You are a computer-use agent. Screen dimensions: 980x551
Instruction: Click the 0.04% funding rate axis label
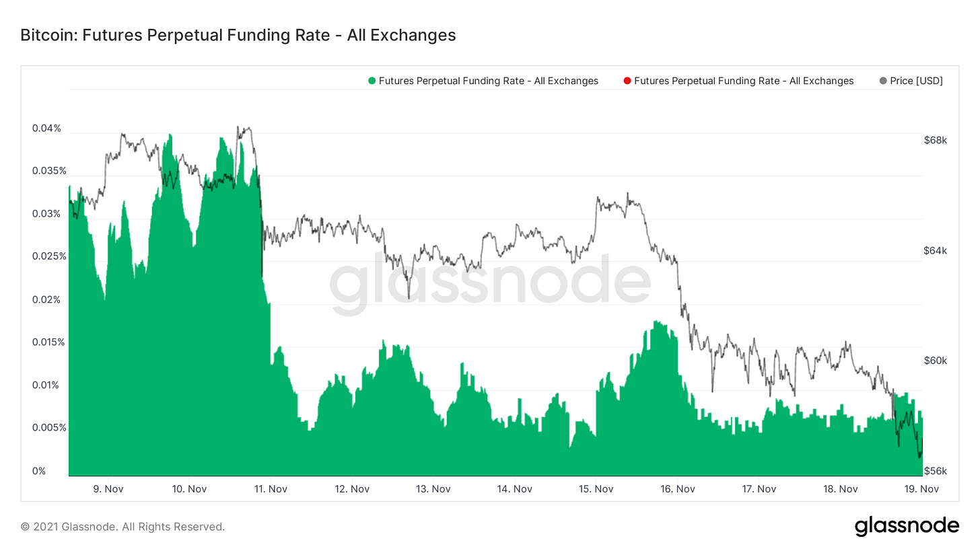click(46, 128)
